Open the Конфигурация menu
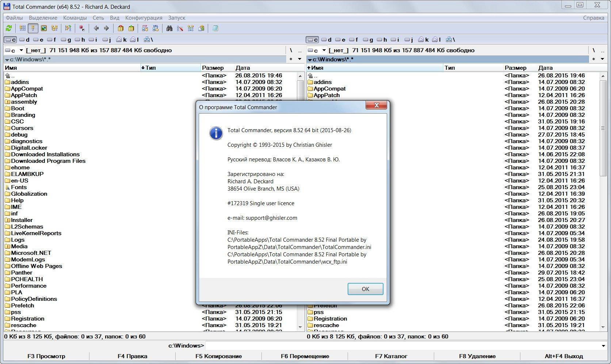Image resolution: width=611 pixels, height=364 pixels. tap(144, 18)
